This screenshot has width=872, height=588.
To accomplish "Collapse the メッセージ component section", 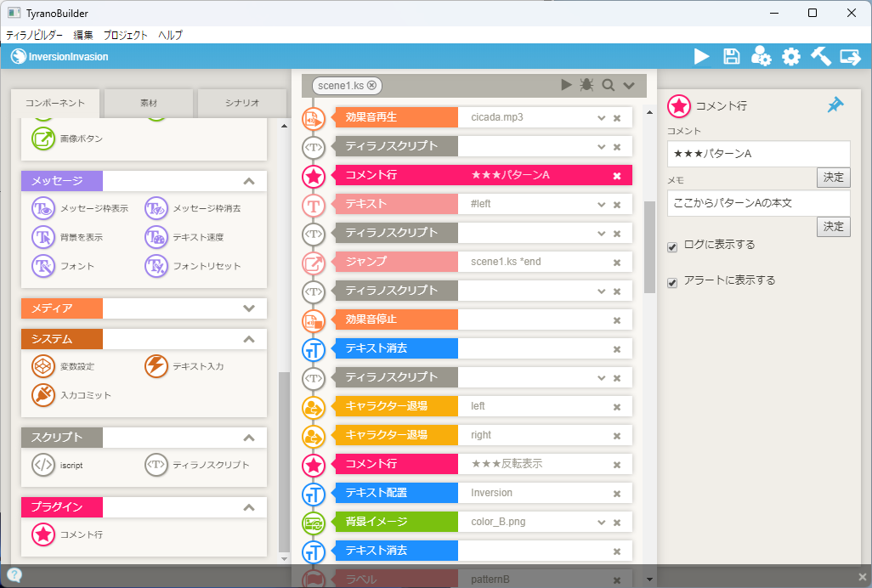I will (x=249, y=181).
